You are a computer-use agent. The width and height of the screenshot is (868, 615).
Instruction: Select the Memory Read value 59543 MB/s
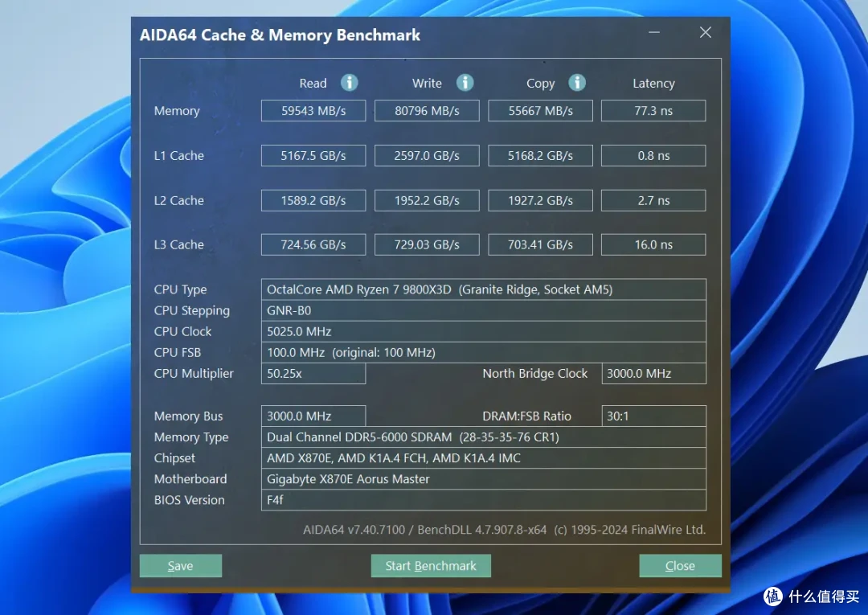pyautogui.click(x=313, y=111)
